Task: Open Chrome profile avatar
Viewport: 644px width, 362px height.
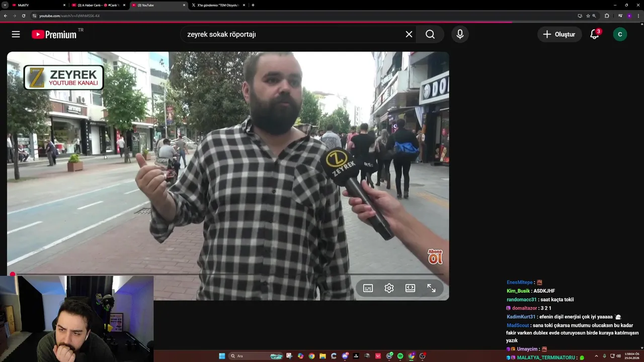Action: click(x=629, y=16)
